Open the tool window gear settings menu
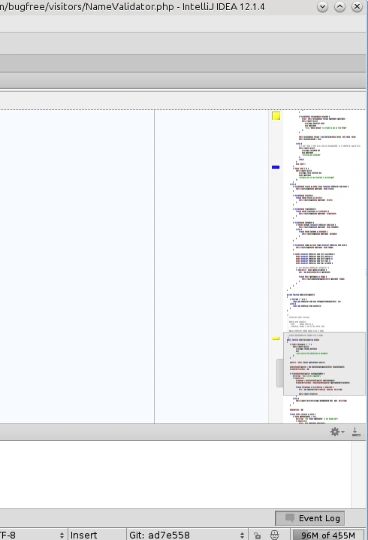The width and height of the screenshot is (368, 540). point(337,432)
